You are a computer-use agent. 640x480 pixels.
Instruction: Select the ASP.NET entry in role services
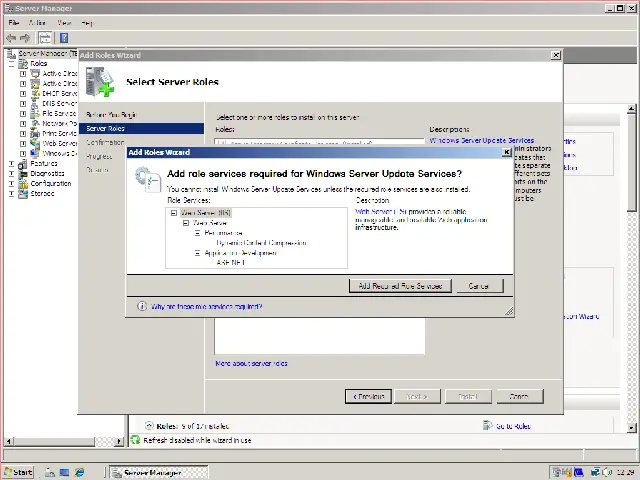(231, 262)
